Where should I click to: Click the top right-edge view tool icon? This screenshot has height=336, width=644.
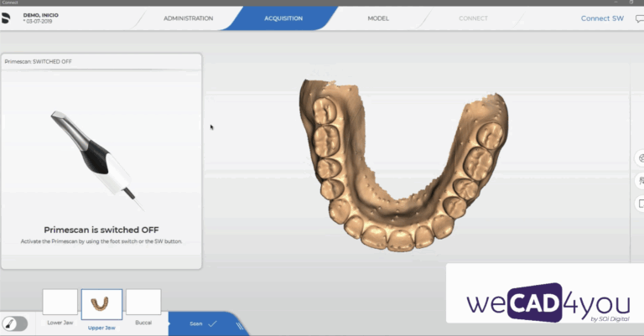tap(640, 158)
